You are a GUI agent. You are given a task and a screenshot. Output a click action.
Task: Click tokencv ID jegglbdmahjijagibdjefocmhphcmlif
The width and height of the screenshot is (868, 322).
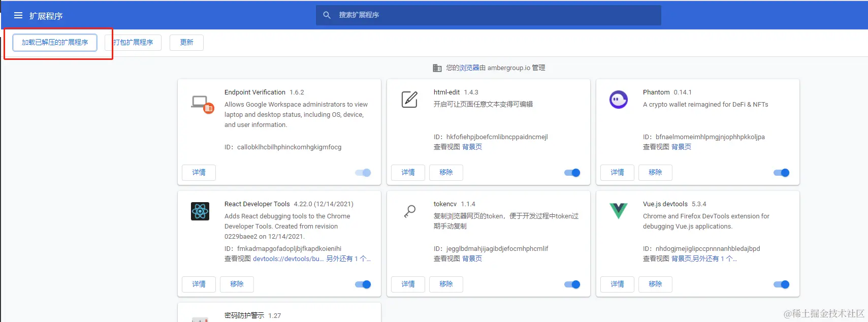point(497,249)
